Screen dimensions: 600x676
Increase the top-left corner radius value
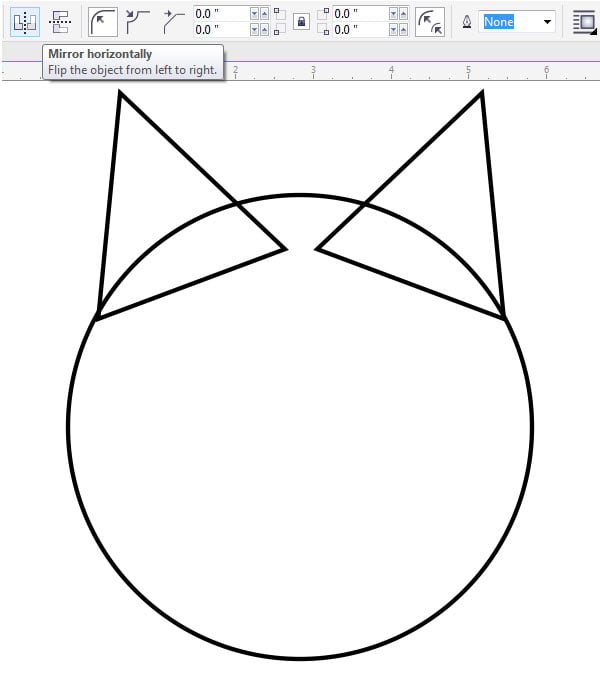click(x=264, y=14)
